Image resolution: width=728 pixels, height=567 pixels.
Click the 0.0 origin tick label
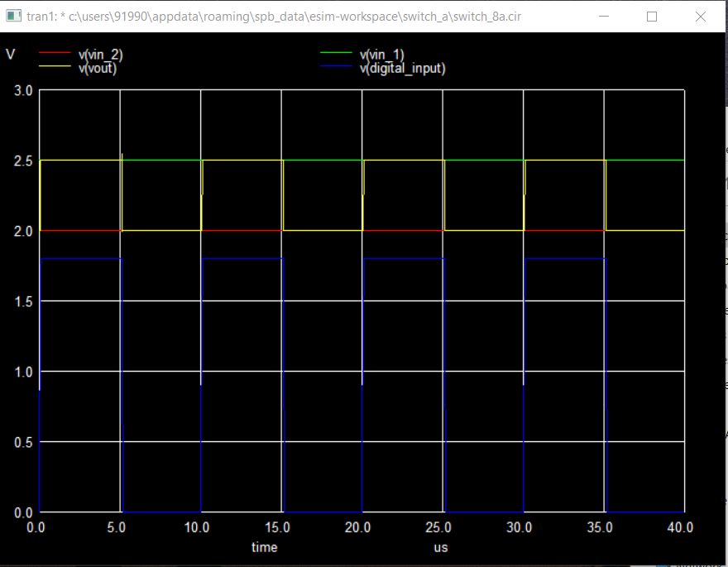pos(36,527)
